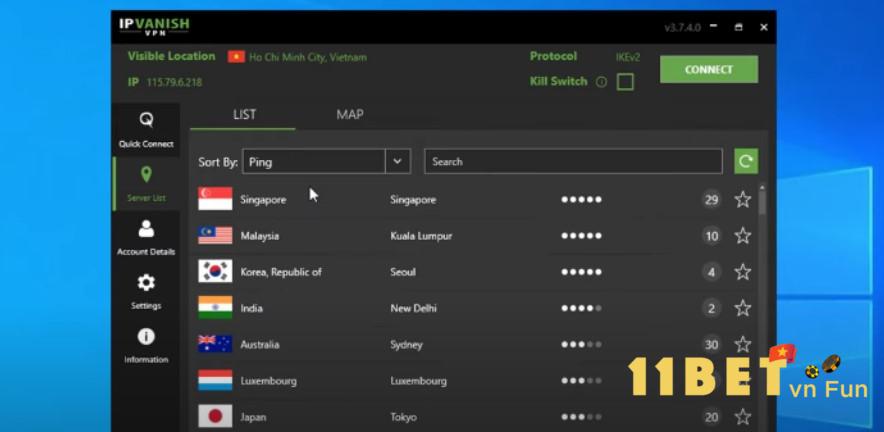Select the Kuala Lumpur city entry
Image resolution: width=884 pixels, height=432 pixels.
pyautogui.click(x=421, y=236)
